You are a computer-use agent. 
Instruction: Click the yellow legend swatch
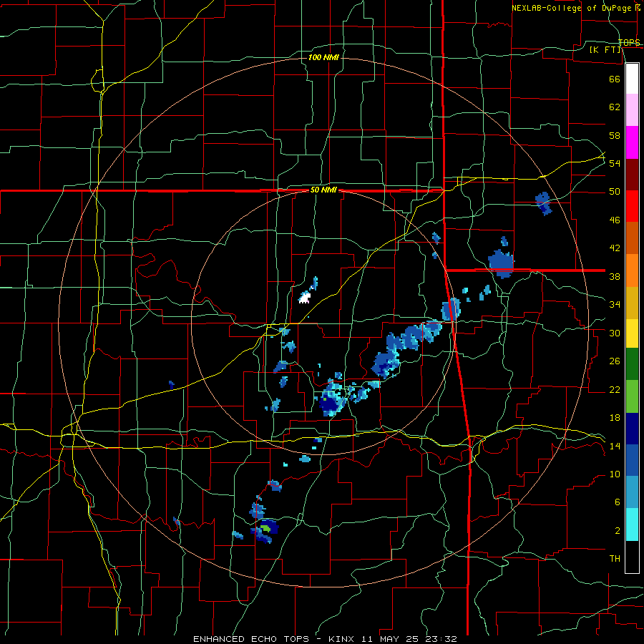632,333
